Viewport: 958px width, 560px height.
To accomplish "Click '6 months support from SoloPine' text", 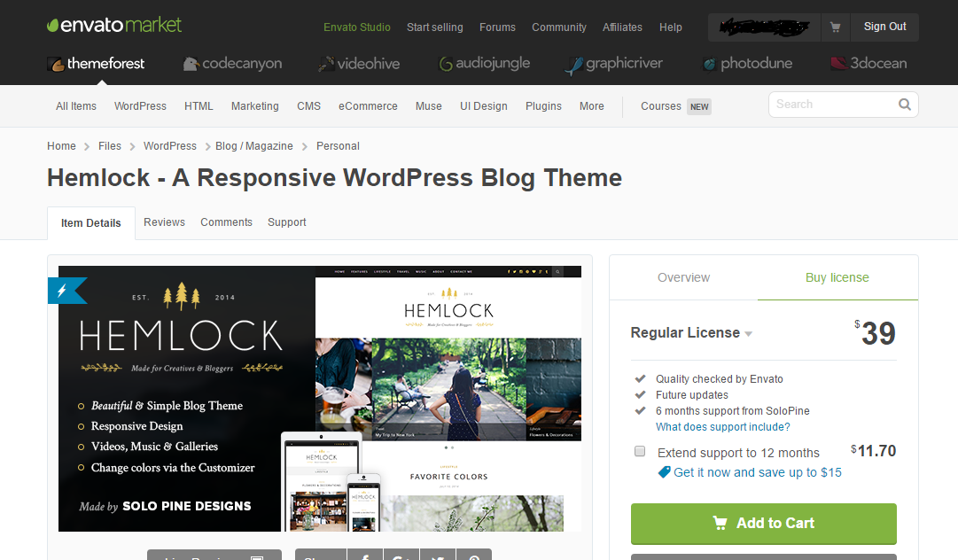I will click(733, 411).
